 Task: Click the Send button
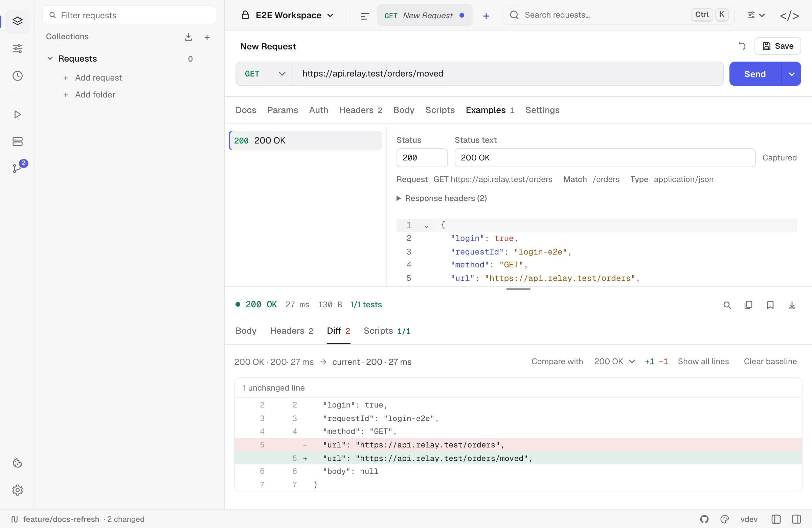pos(755,74)
